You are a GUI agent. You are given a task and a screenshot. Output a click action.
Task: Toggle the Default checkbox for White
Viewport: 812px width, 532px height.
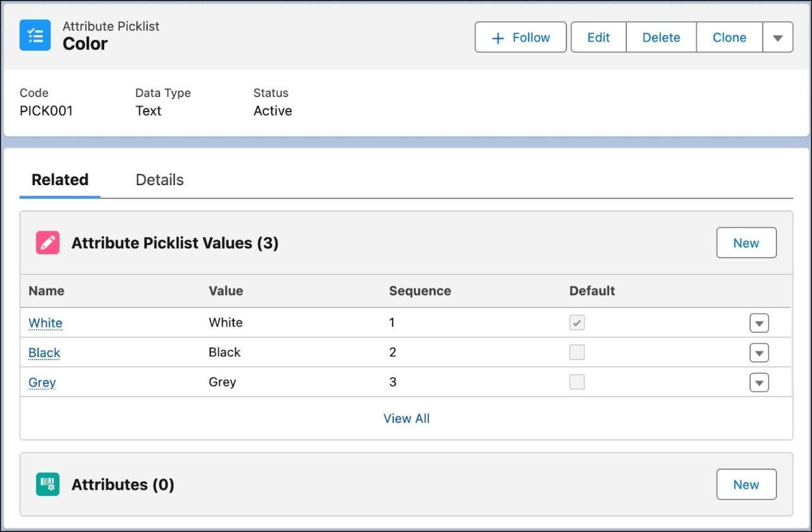(577, 323)
